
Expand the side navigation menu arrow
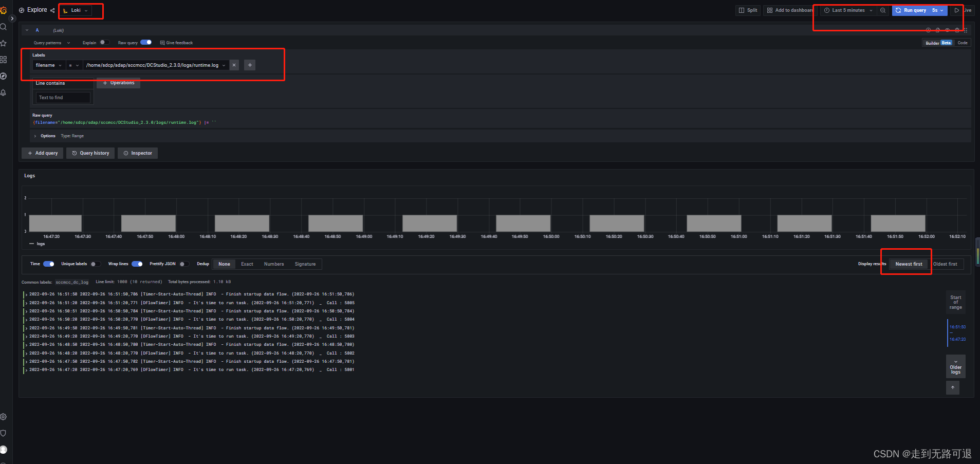click(x=12, y=18)
